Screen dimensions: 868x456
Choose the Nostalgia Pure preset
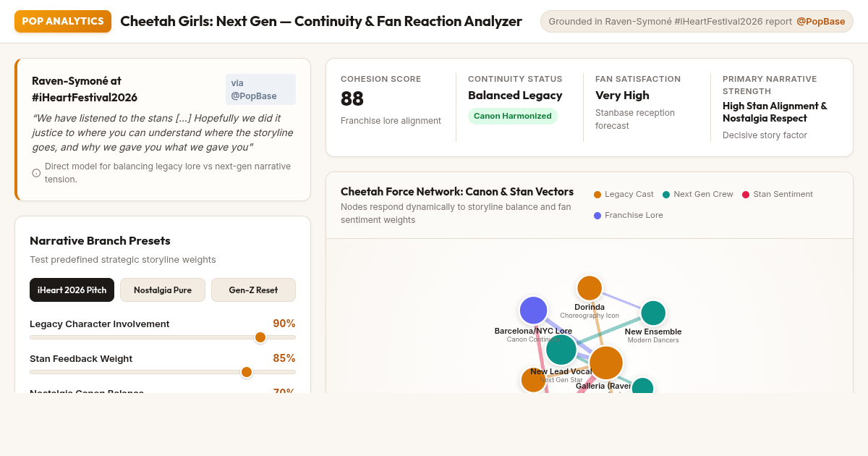[x=163, y=290]
